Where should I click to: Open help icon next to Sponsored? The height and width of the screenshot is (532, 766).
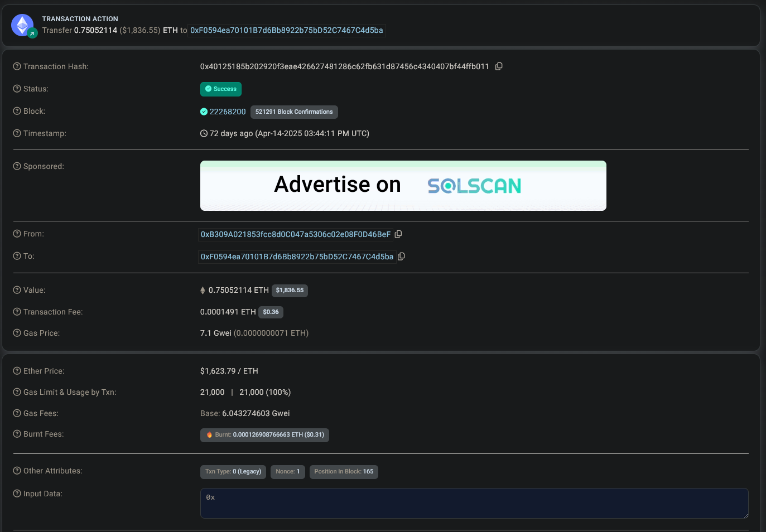17,166
